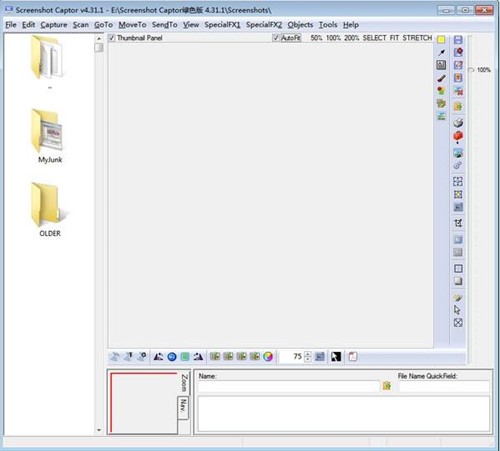The height and width of the screenshot is (451, 500).
Task: Click the yellow star folder icon
Action: pos(458,107)
